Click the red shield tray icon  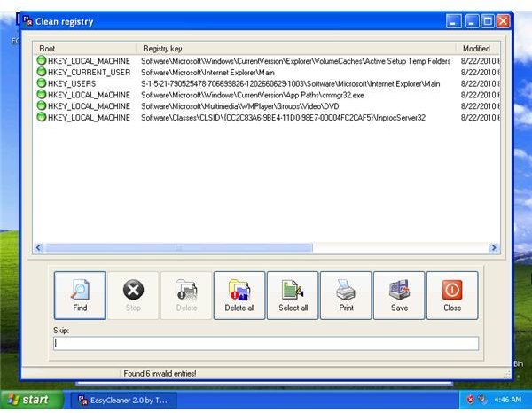pos(470,400)
